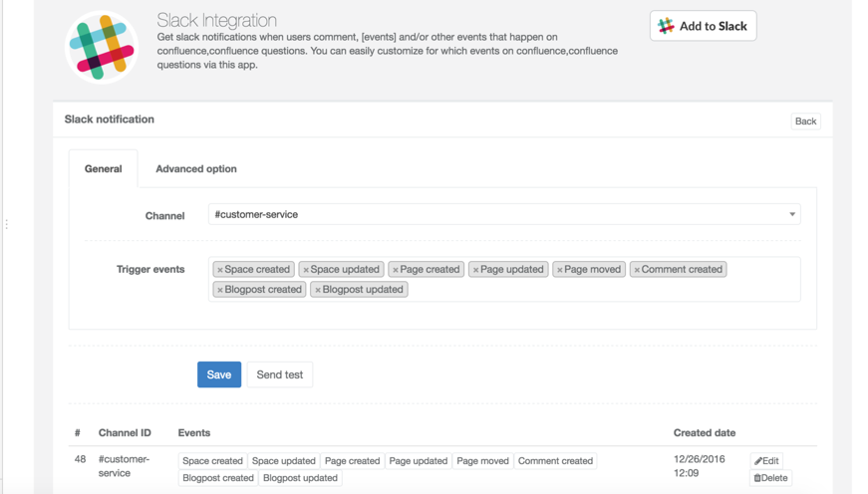
Task: Click the Created date column header
Action: (x=705, y=433)
